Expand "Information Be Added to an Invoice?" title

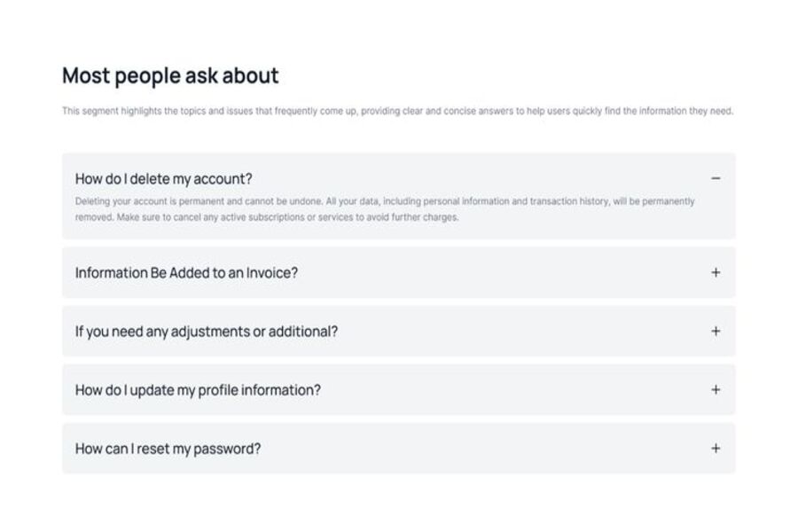[186, 273]
